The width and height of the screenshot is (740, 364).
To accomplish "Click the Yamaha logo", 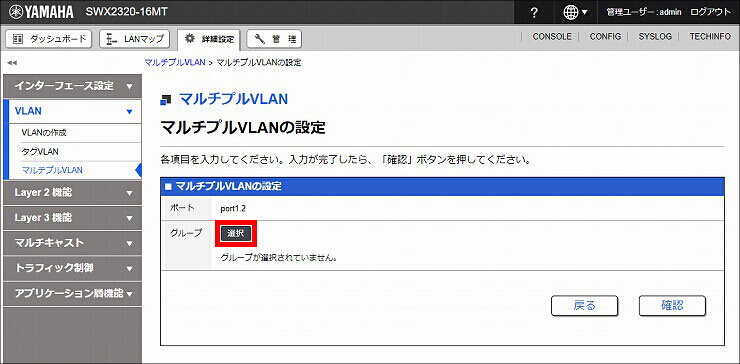I will click(x=42, y=12).
